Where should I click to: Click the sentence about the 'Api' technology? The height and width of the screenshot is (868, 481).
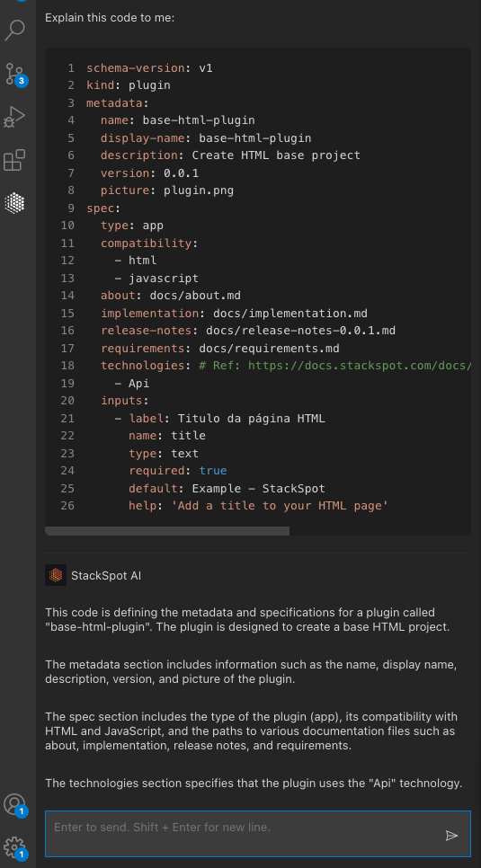click(x=254, y=784)
